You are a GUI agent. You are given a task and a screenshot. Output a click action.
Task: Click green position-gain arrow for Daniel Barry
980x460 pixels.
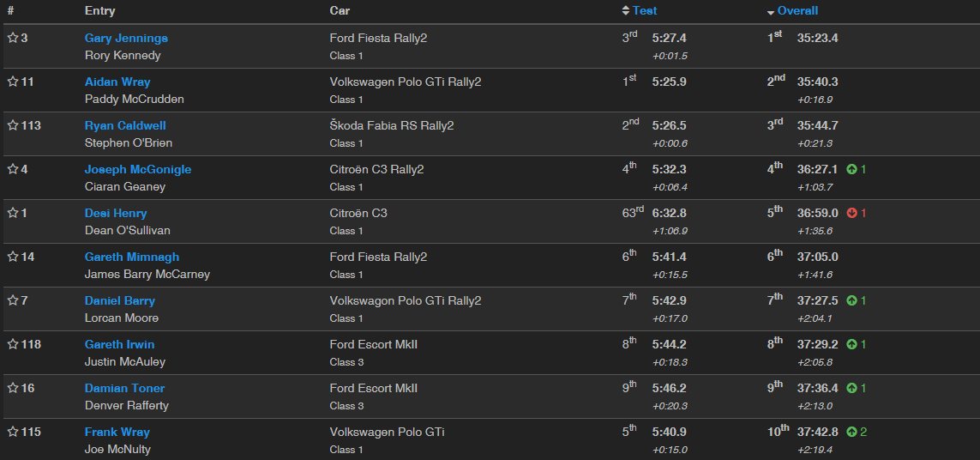851,300
